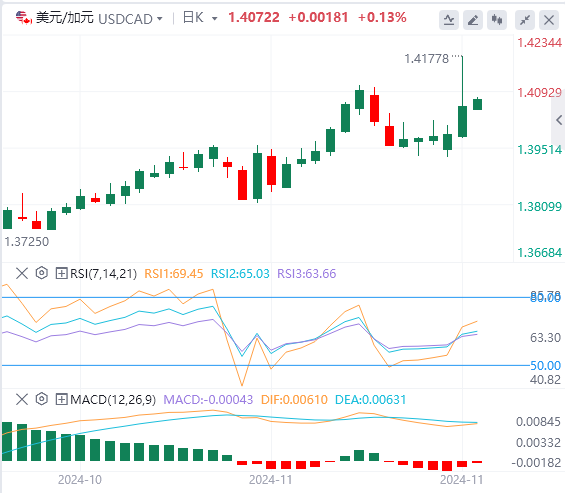This screenshot has height=493, width=565.
Task: Collapse the chart with shrink arrows icon
Action: point(525,20)
